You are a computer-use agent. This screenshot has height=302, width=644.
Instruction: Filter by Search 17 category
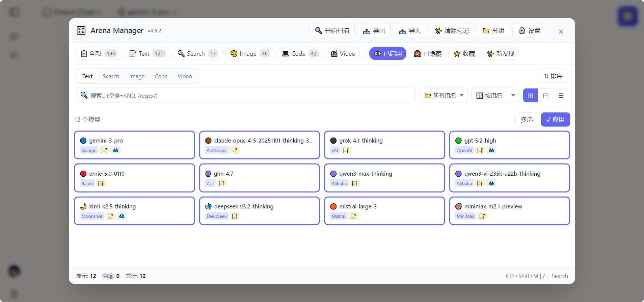(x=197, y=53)
